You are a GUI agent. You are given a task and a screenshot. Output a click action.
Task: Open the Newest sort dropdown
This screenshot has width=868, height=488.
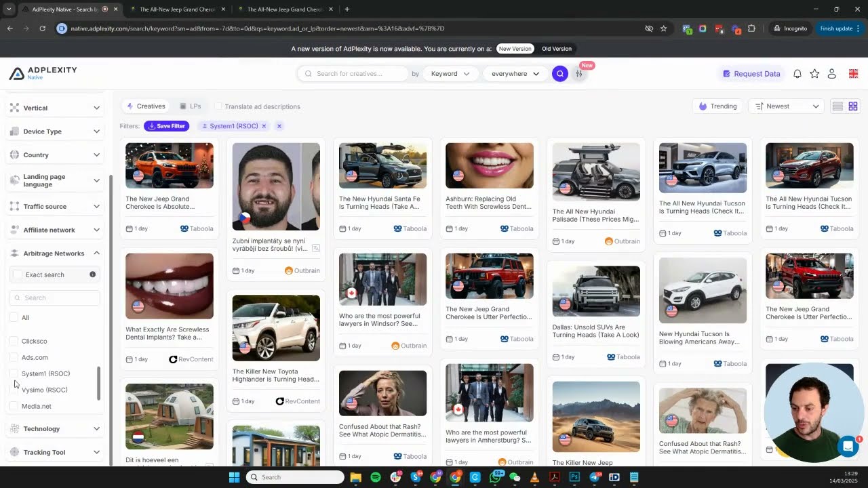click(x=787, y=106)
